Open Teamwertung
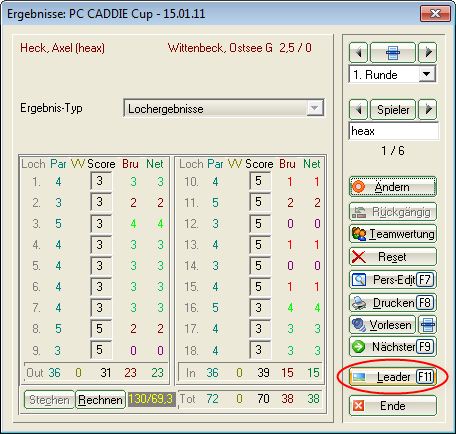Viewport: 456px width, 434px height. click(393, 234)
